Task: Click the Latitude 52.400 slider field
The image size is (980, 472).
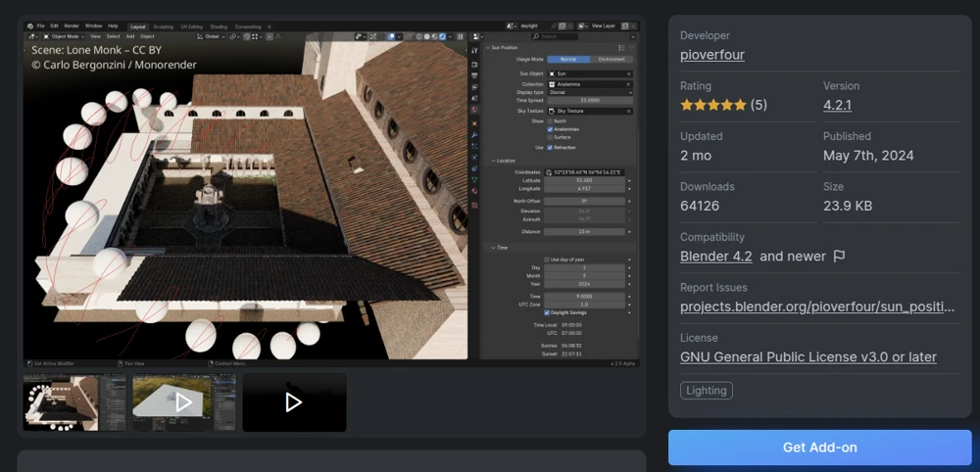Action: click(584, 180)
